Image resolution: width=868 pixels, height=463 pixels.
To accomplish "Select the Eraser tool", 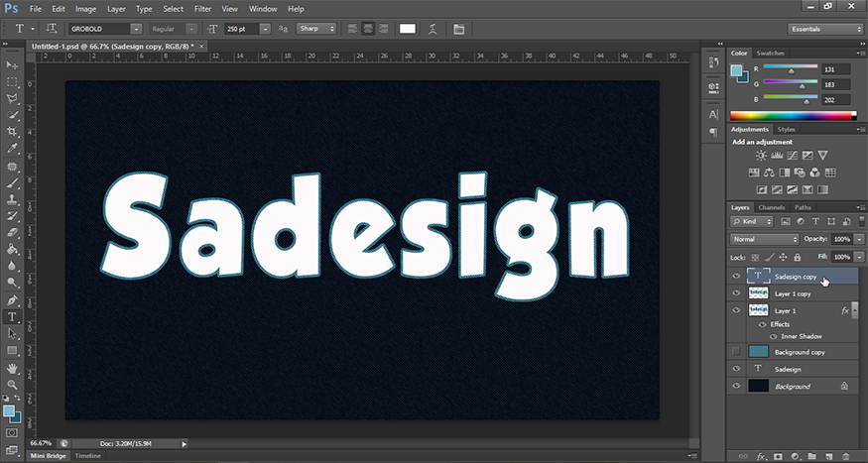I will pyautogui.click(x=12, y=233).
